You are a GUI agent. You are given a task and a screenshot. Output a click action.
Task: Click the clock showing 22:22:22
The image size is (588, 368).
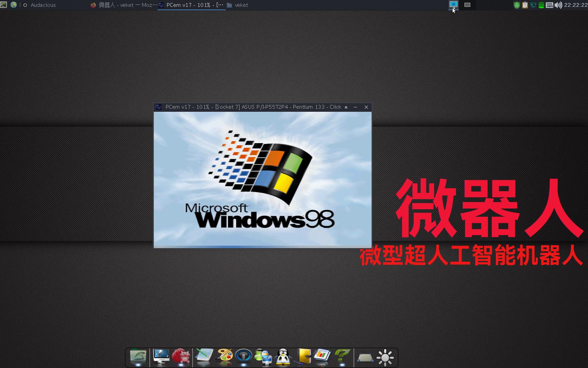click(576, 5)
